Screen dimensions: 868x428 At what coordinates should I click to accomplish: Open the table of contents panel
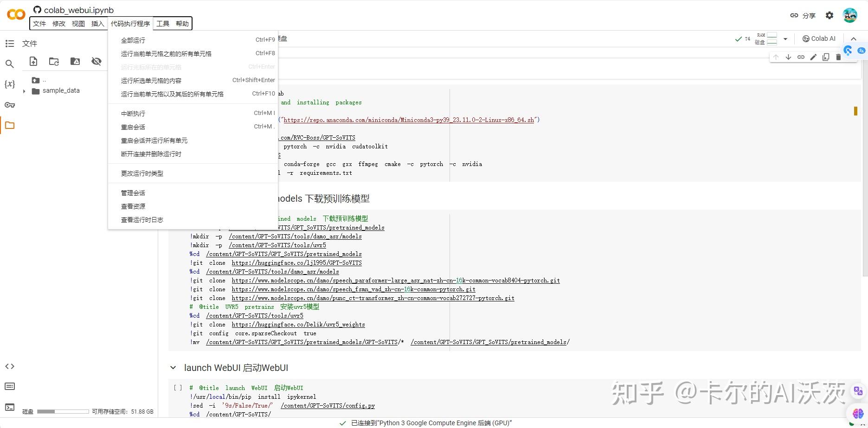10,43
